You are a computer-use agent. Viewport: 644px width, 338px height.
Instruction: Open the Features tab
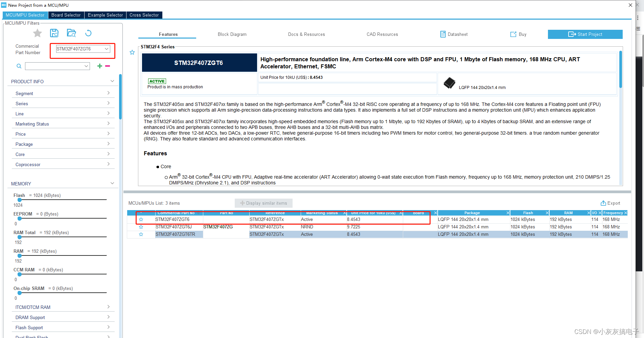(168, 34)
